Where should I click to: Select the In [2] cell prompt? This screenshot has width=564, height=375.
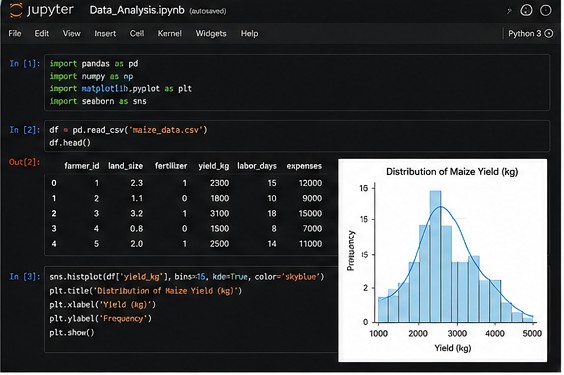pyautogui.click(x=24, y=130)
